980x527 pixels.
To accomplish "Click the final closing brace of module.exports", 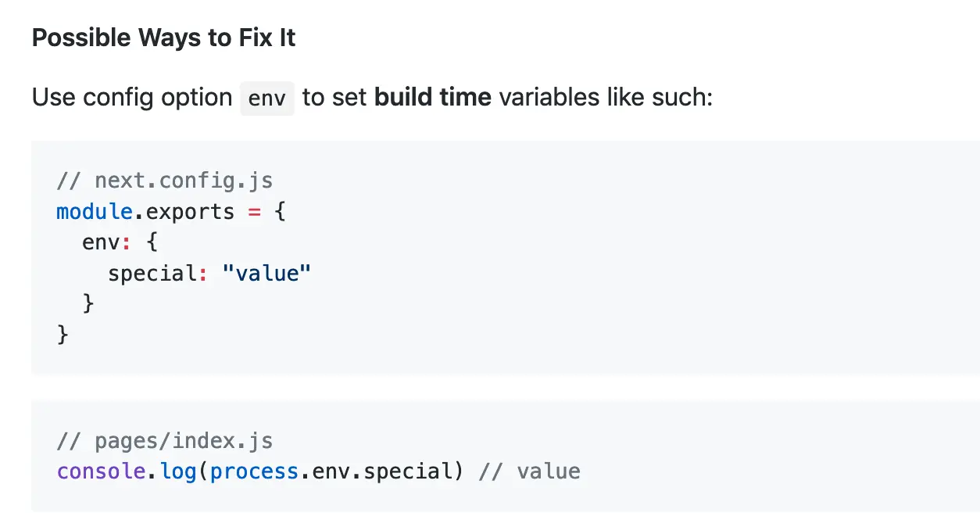I will tap(63, 335).
